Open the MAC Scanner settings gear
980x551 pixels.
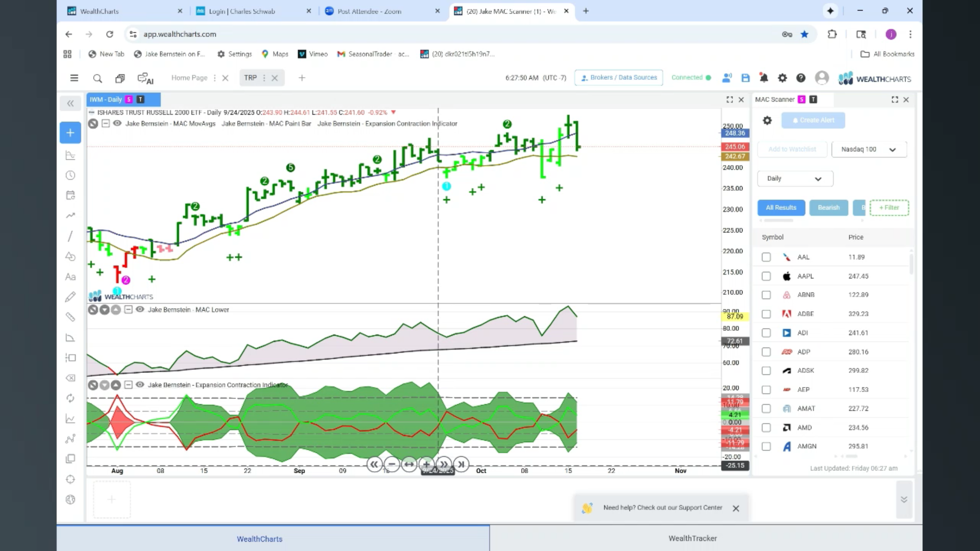(767, 120)
